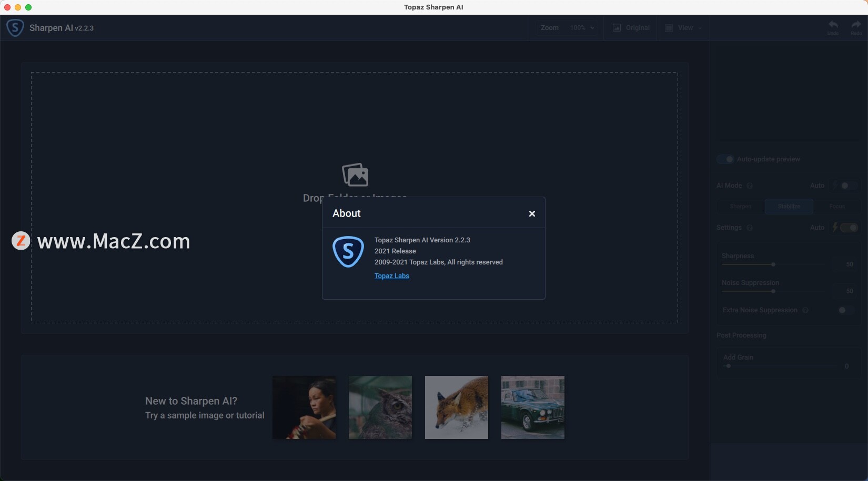Click the Undo arrow icon
This screenshot has height=481, width=868.
coord(833,25)
